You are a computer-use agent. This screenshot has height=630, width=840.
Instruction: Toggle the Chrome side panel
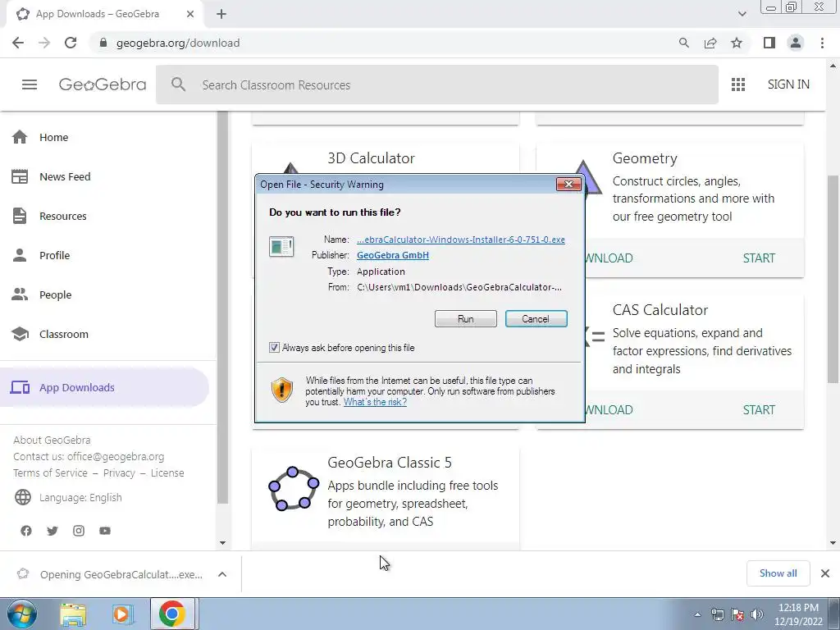tap(769, 43)
